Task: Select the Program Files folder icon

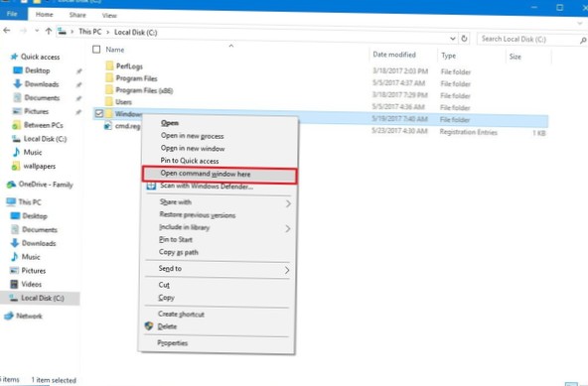Action: tap(109, 78)
